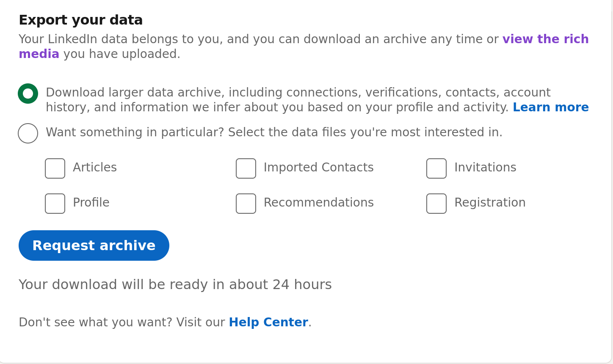Check the Registration checkbox

(436, 204)
